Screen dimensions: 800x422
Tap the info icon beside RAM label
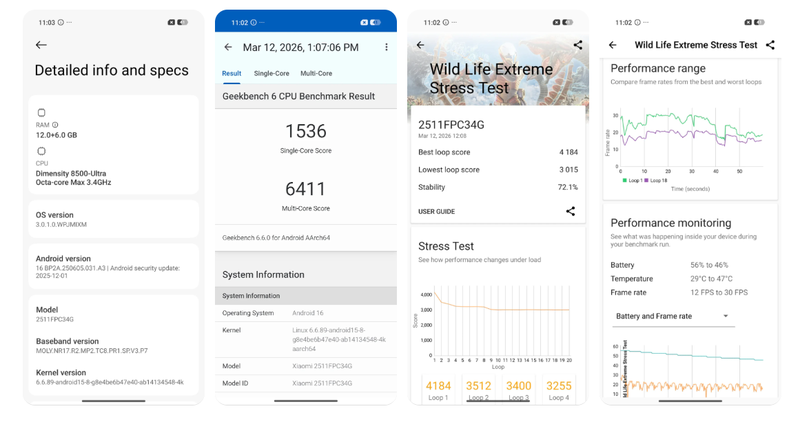click(55, 125)
